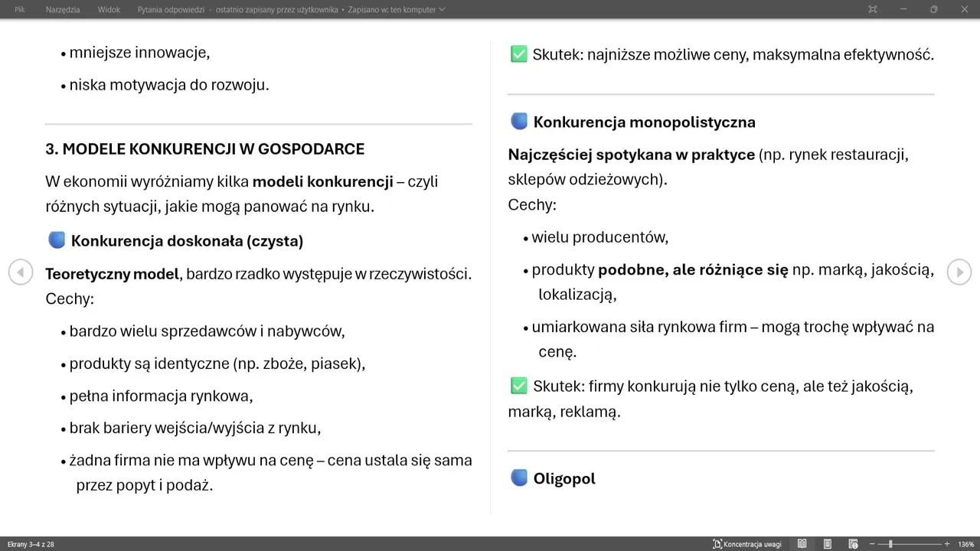Click the 'Oligopol' heading text
Image resolution: width=980 pixels, height=551 pixels.
coord(564,478)
